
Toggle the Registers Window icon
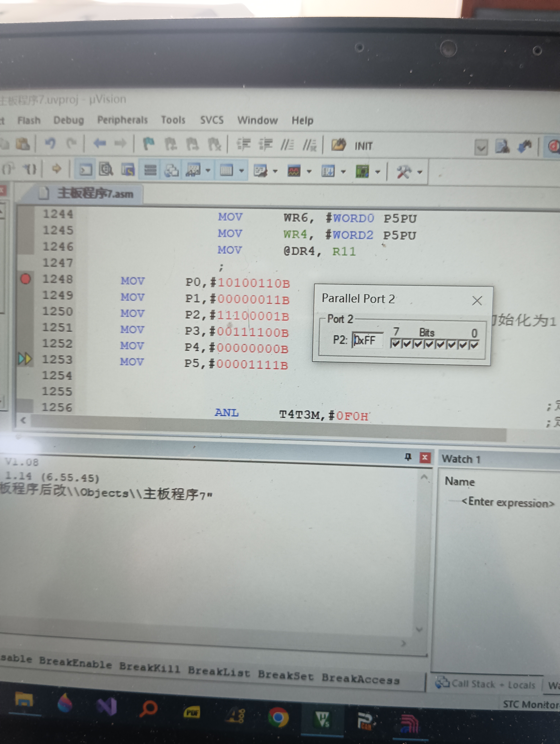(150, 170)
